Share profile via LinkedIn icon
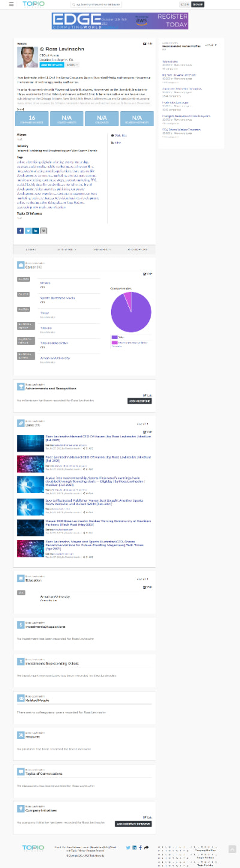 (x=35, y=231)
